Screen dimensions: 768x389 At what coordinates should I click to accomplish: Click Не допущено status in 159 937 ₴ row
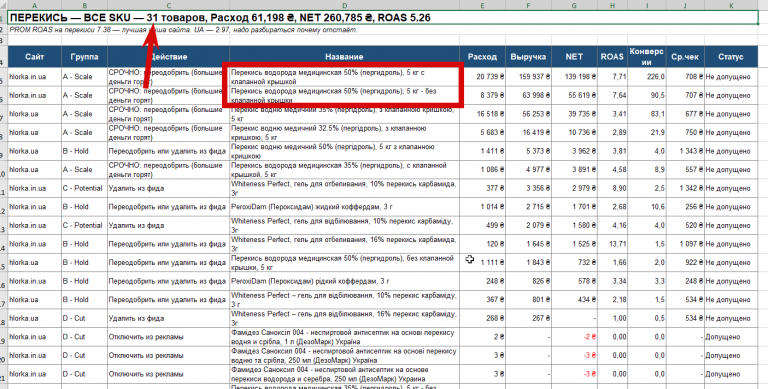pyautogui.click(x=731, y=77)
